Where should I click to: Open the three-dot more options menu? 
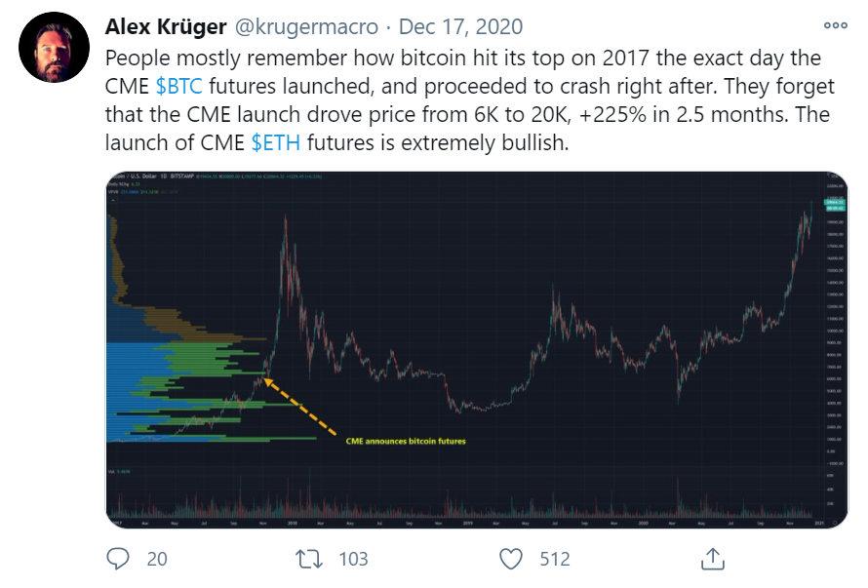[x=836, y=25]
